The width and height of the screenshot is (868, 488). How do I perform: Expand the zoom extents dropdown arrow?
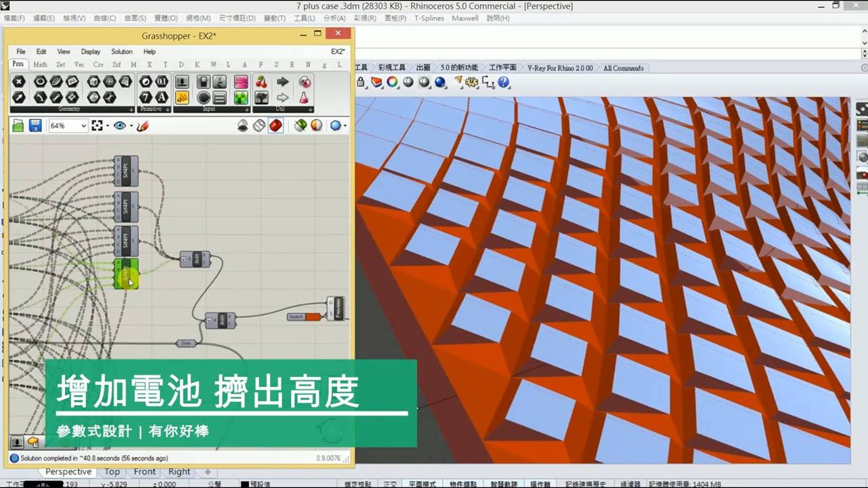click(108, 125)
